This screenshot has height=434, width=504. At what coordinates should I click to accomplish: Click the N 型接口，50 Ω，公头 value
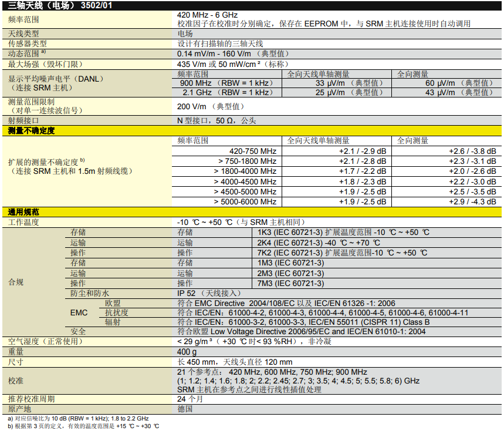tap(217, 120)
